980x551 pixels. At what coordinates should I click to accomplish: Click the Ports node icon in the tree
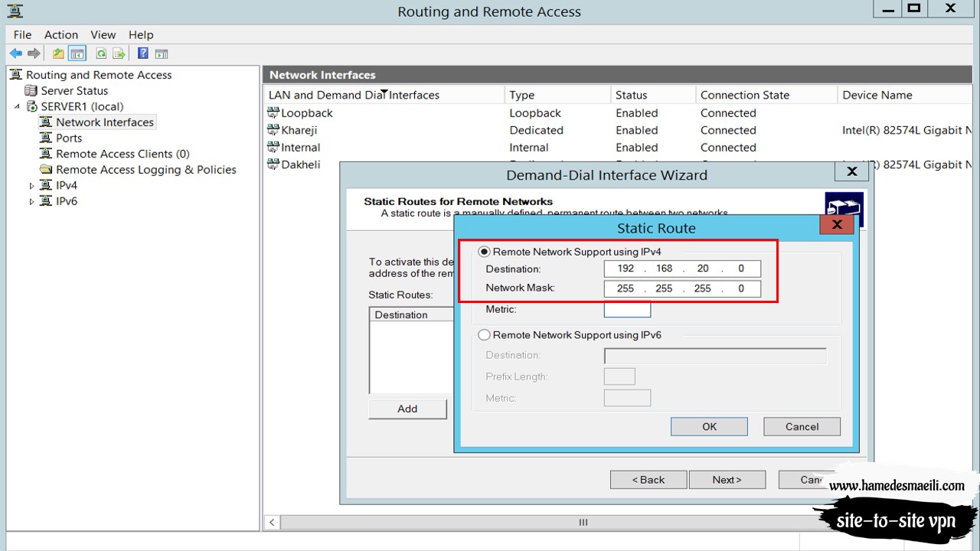(46, 138)
